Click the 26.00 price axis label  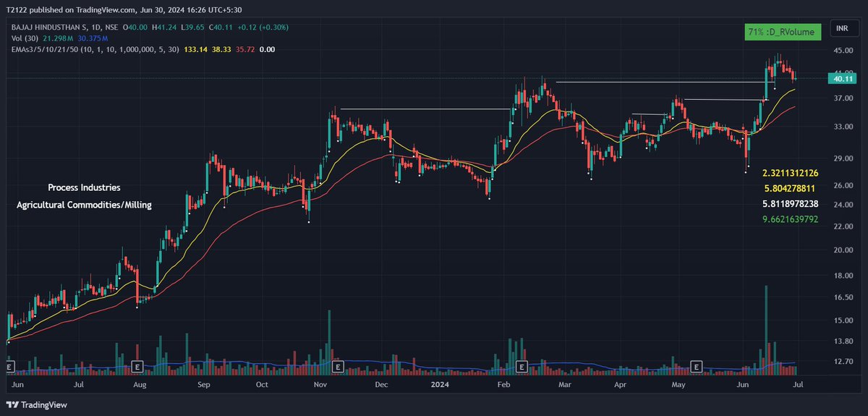(x=843, y=185)
